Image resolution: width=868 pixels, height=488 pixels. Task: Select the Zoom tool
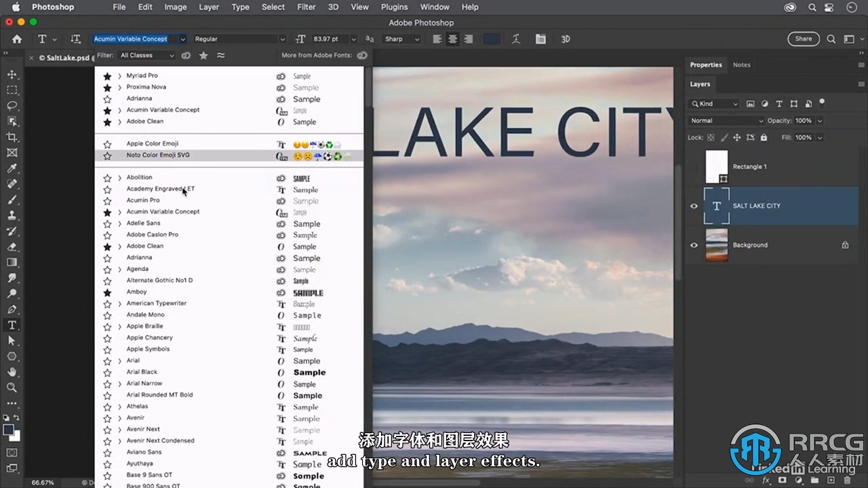click(x=12, y=388)
